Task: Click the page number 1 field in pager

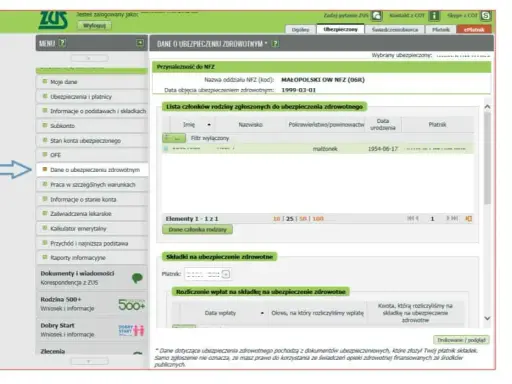Action: (432, 219)
